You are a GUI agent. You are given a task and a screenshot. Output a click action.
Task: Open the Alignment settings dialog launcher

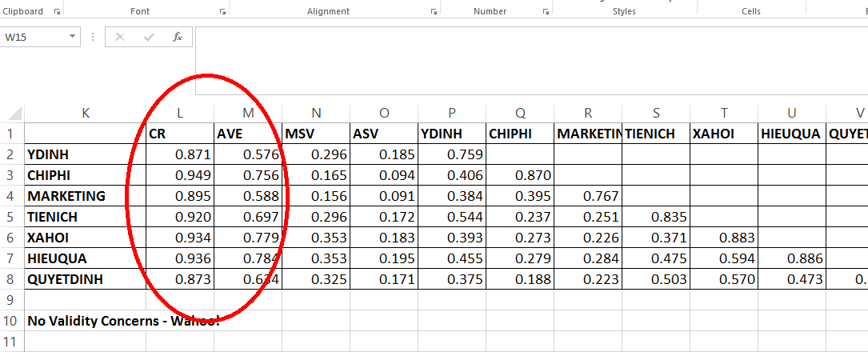pyautogui.click(x=434, y=12)
